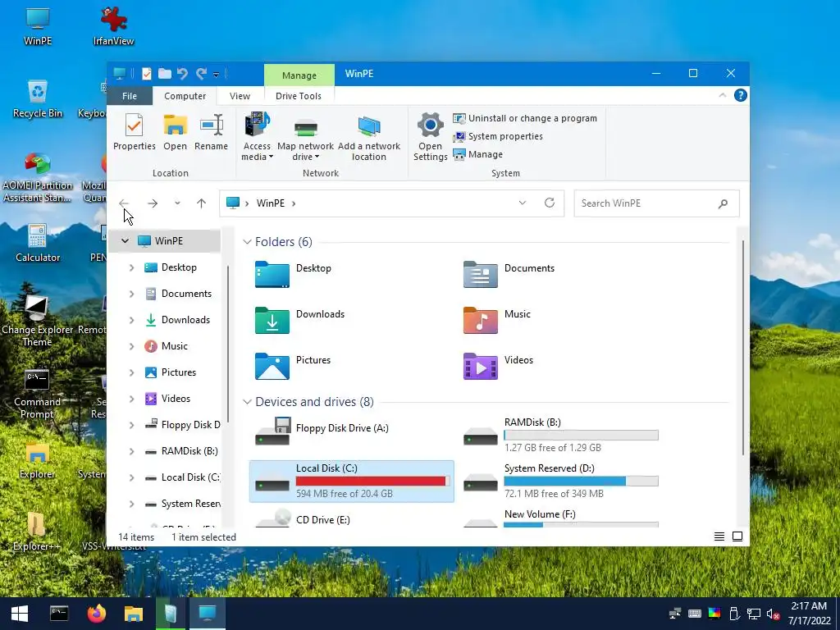This screenshot has width=840, height=630.
Task: Expand the Local Disk (C:) tree node
Action: [131, 477]
